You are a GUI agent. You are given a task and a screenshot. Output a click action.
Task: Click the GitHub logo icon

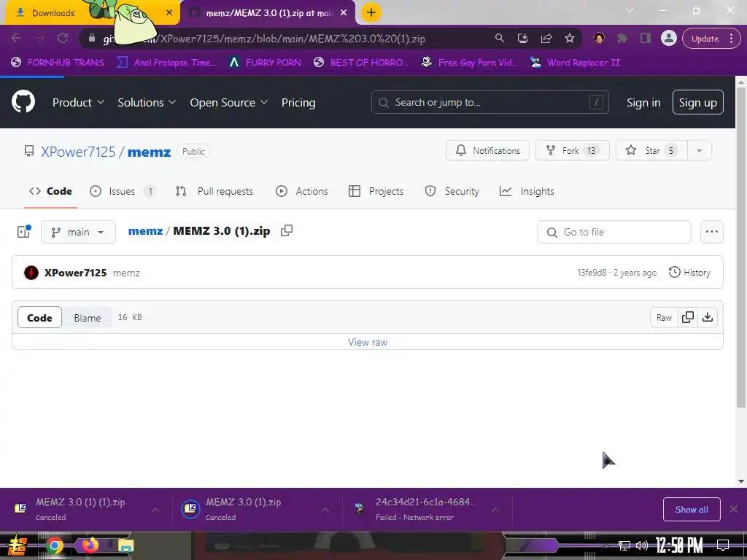pos(23,101)
